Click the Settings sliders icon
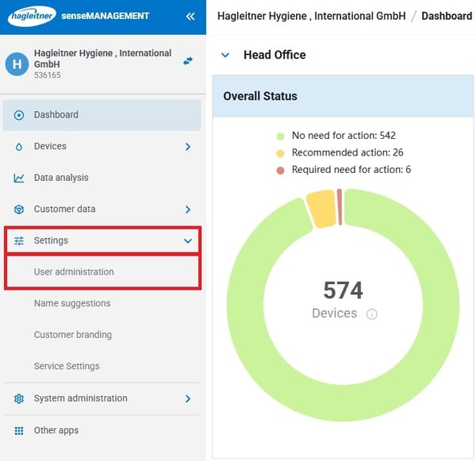The height and width of the screenshot is (461, 476). (19, 241)
